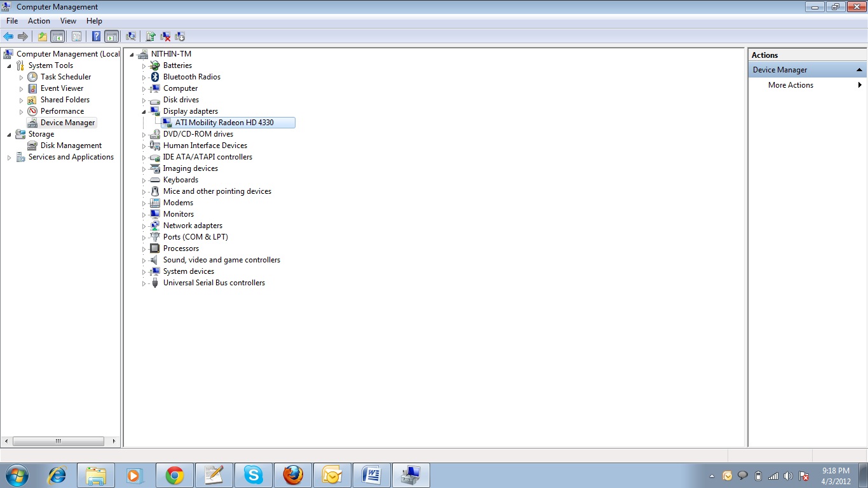Collapse the System Tools tree node
The height and width of the screenshot is (488, 868).
(9, 66)
